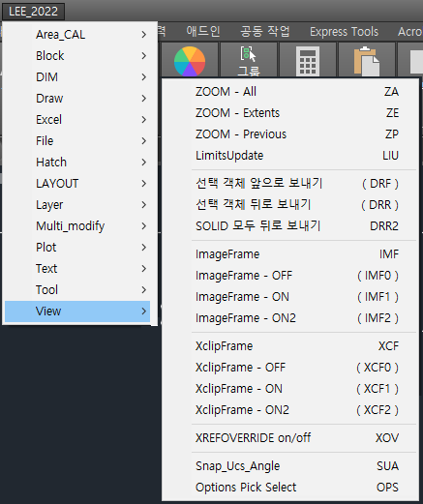Open the Plot submenu
Screen dimensions: 423x504
[77, 248]
